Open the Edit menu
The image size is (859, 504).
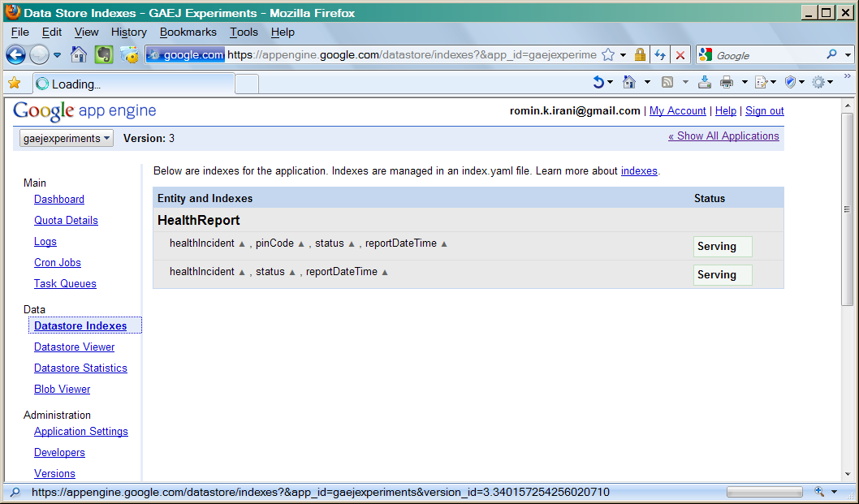[x=52, y=32]
